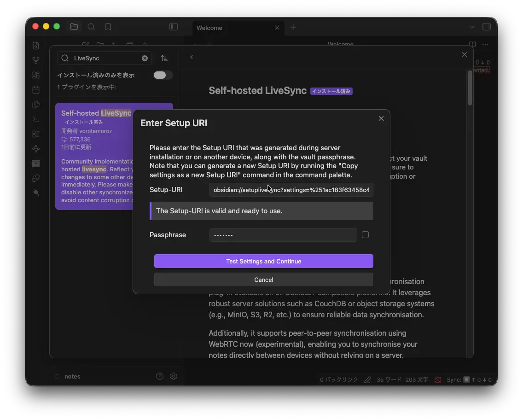The image size is (523, 420).
Task: Go back with the plugin detail arrow
Action: [x=192, y=57]
